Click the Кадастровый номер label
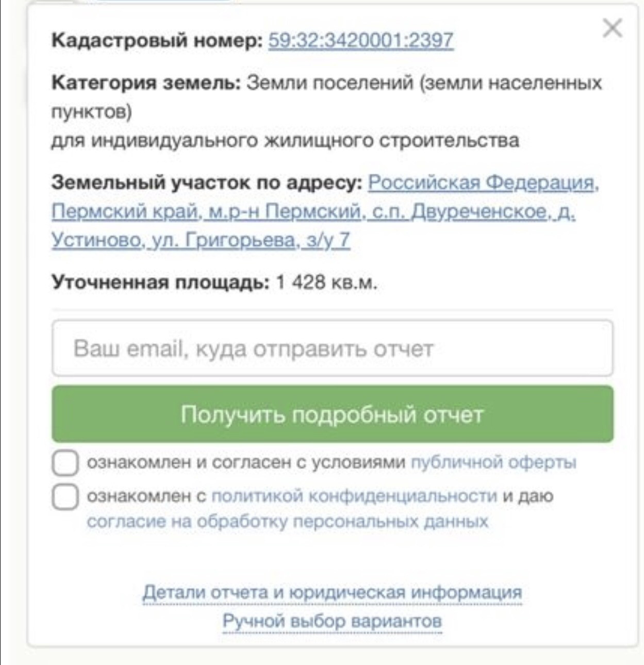Image resolution: width=644 pixels, height=665 pixels. pos(157,40)
